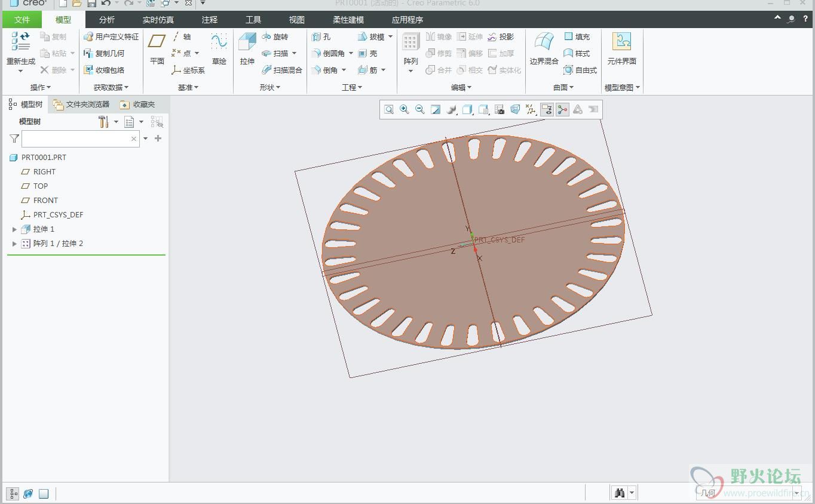Viewport: 815px width, 504px height.
Task: Select the 填充 (Fill) surface tool
Action: (577, 36)
